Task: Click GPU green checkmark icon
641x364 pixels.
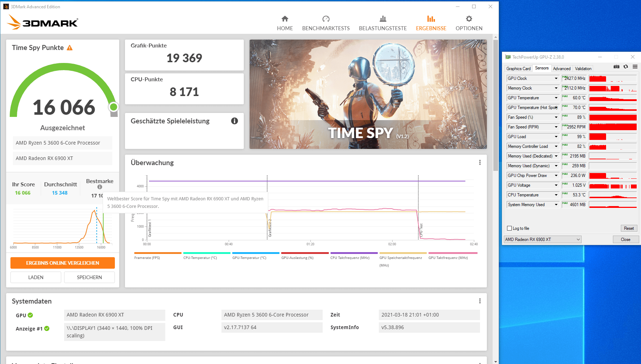Action: (x=30, y=315)
